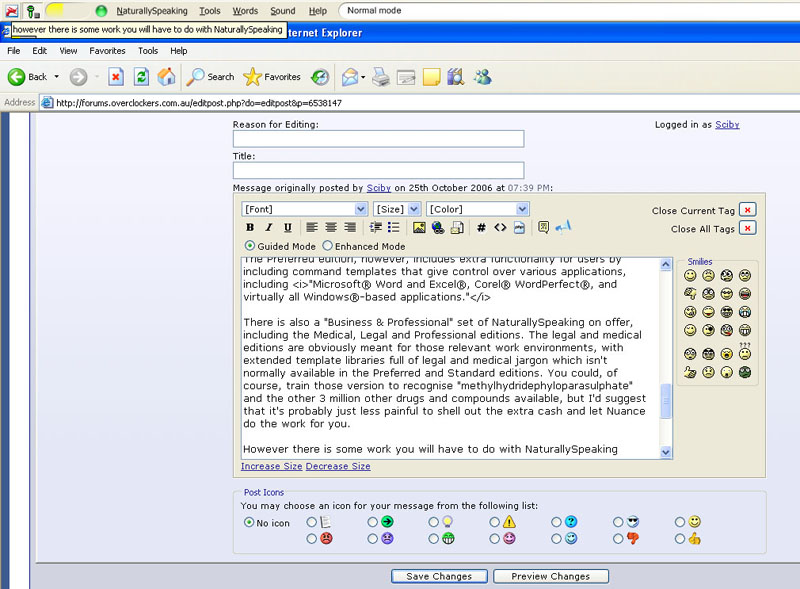Choose the green arrow post icon radio
This screenshot has height=589, width=800.
(x=372, y=522)
